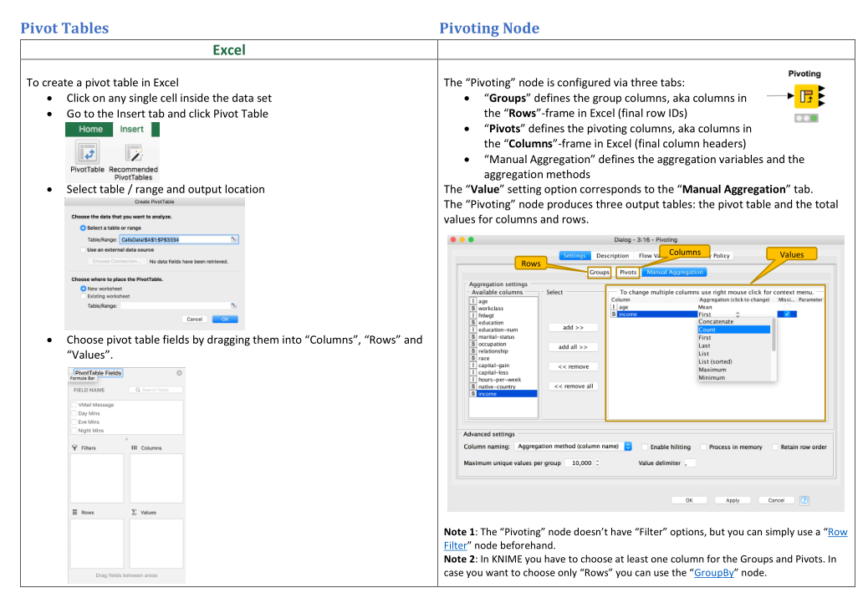Click the Pivoting node icon
Viewport: 868px width, 593px height.
pos(807,96)
